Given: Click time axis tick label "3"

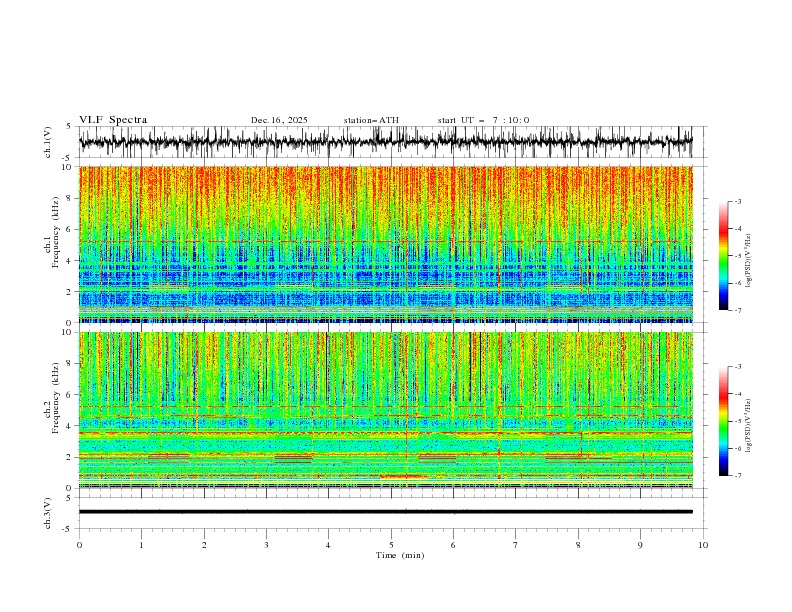Looking at the screenshot, I should tap(266, 545).
